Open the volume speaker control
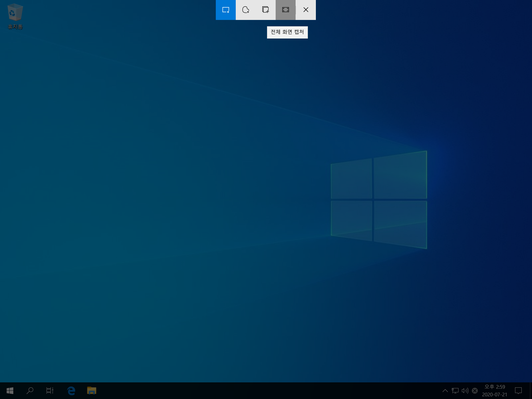Image resolution: width=532 pixels, height=399 pixels. [x=465, y=391]
